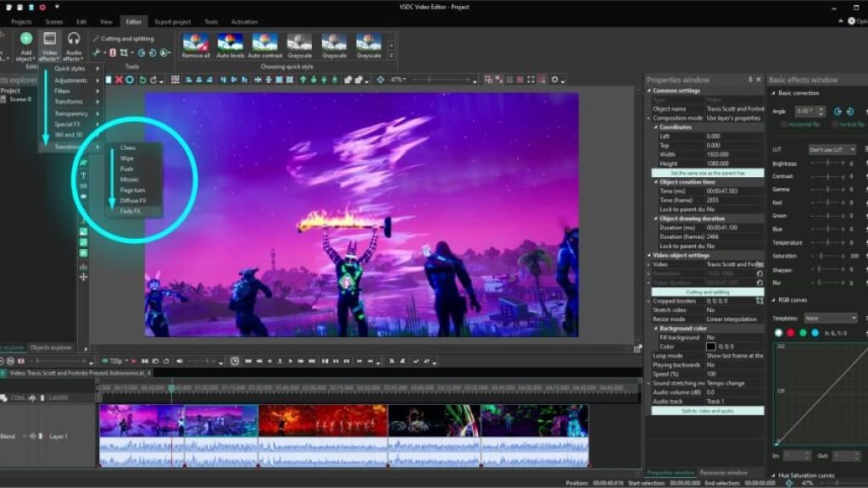Click crop icon in Cropped borders row
The height and width of the screenshot is (488, 868).
pos(759,301)
